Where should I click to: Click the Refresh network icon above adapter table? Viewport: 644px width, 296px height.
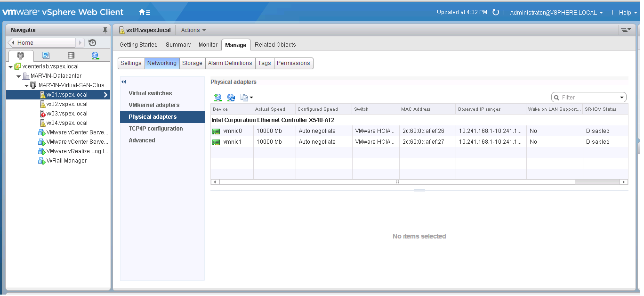pyautogui.click(x=231, y=98)
